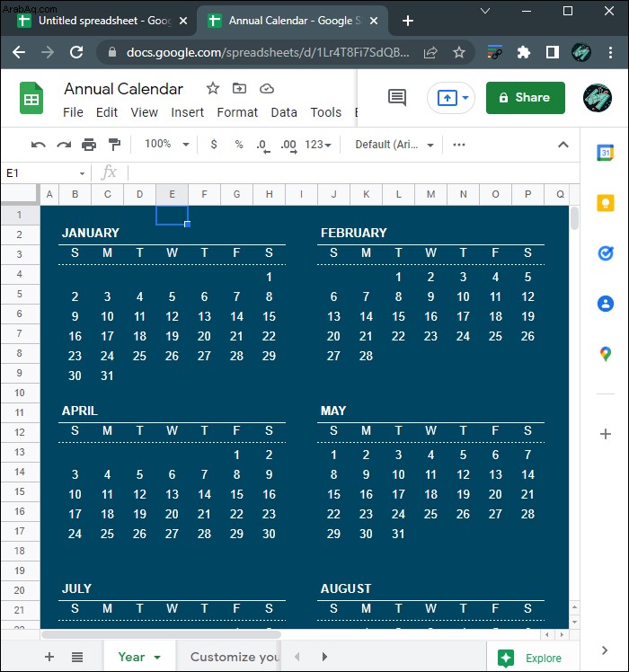Click the green Share button
The width and height of the screenshot is (629, 672).
pyautogui.click(x=525, y=98)
